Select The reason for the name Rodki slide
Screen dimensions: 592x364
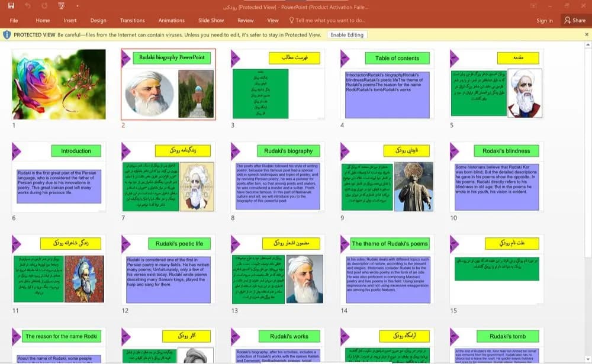[59, 346]
